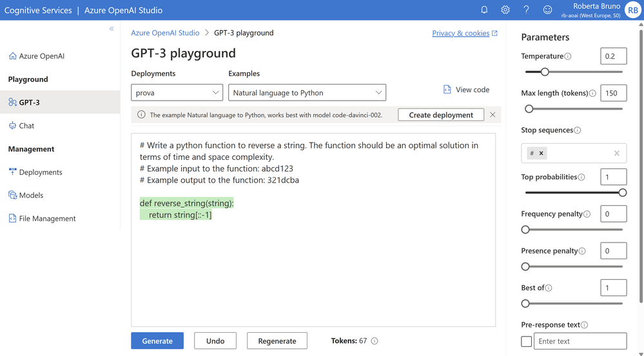Click the Frequency penalty slider handle

click(525, 230)
